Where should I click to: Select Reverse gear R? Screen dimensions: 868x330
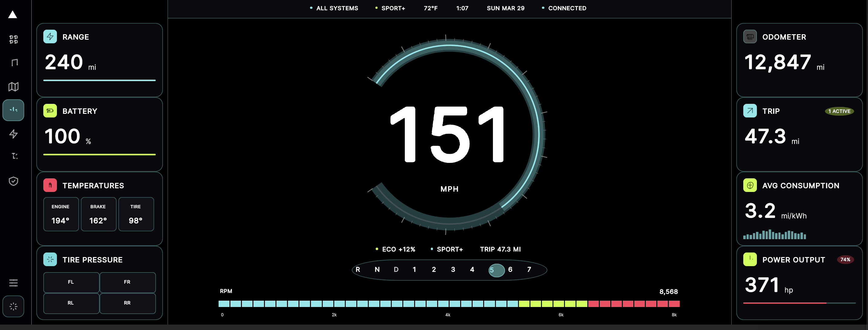click(358, 270)
